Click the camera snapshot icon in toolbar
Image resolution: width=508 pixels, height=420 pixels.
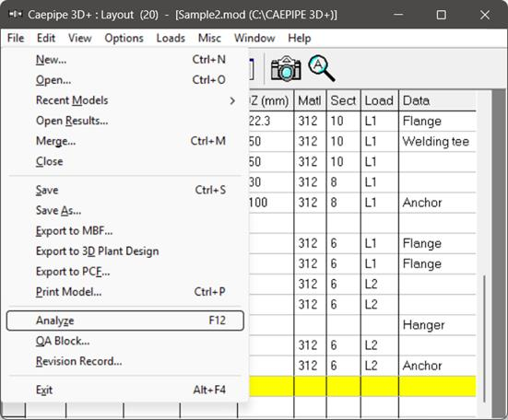coord(286,68)
